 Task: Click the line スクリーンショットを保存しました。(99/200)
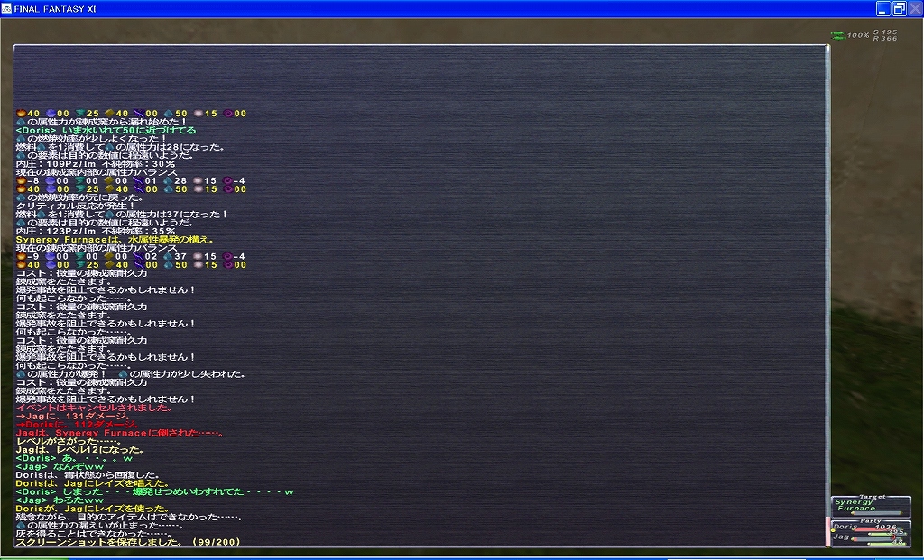coord(128,542)
